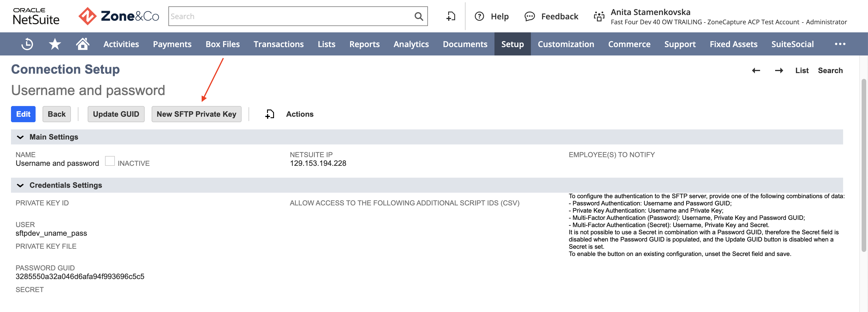Open the change roles icon beside the user name
The height and width of the screenshot is (312, 868).
(x=599, y=16)
